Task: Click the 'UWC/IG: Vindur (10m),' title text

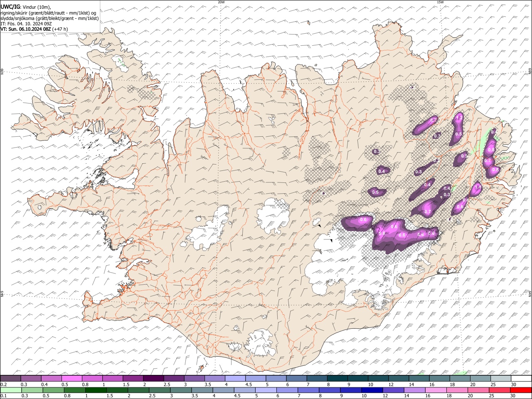Action: point(26,7)
